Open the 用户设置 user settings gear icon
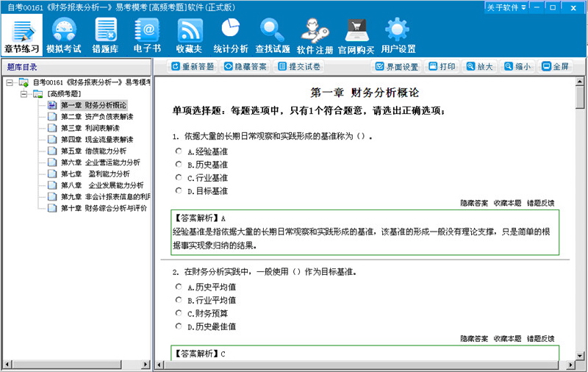Image resolution: width=588 pixels, height=372 pixels. click(x=398, y=35)
